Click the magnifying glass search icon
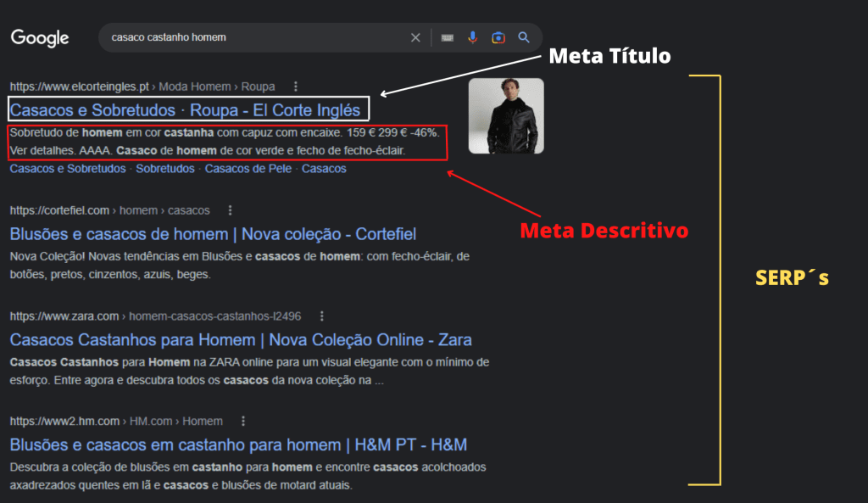 coord(524,37)
